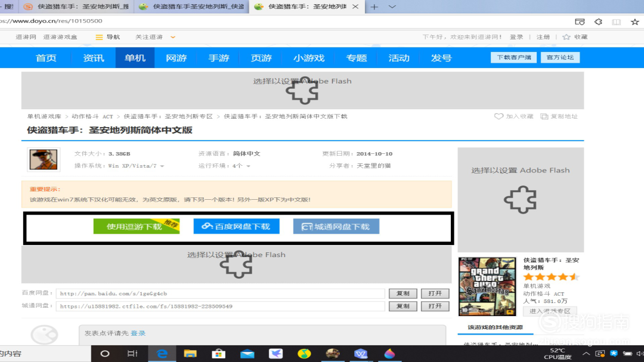The width and height of the screenshot is (644, 362).
Task: Open the reading view book icon
Action: [616, 22]
